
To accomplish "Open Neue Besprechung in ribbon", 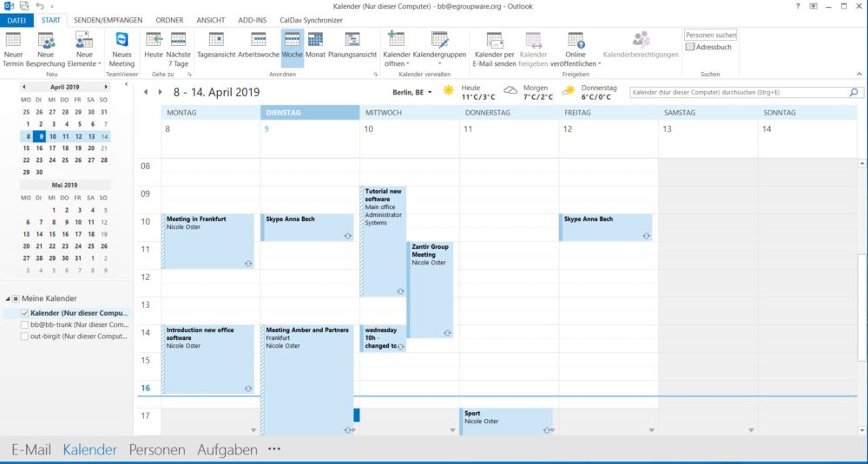I will click(x=45, y=41).
